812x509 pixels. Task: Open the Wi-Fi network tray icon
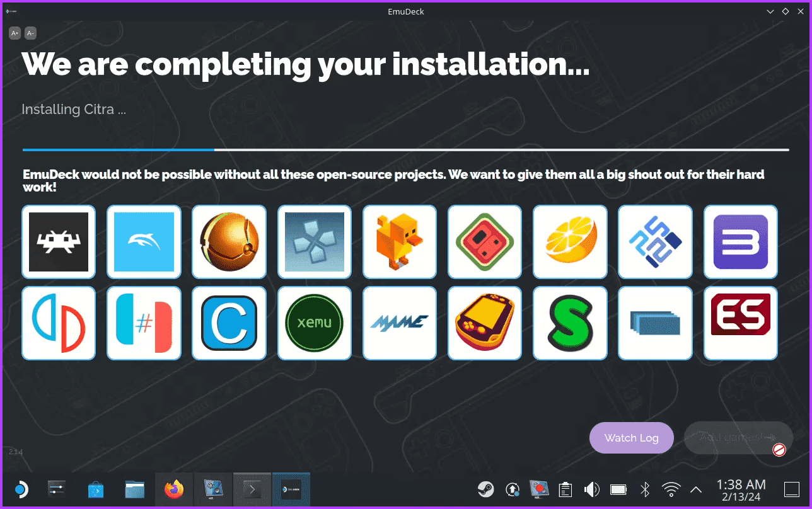(x=671, y=489)
